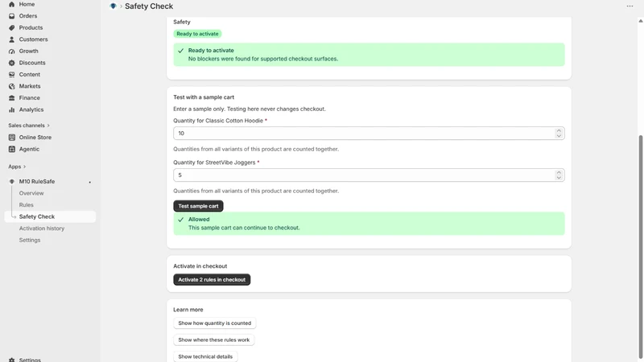Open RuleSafe Settings subpage
The image size is (644, 362).
pyautogui.click(x=30, y=240)
